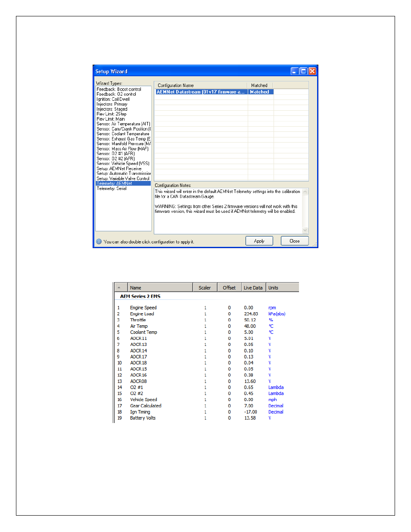The width and height of the screenshot is (411, 532).
Task: Select the 'O2 #2' row name
Action: click(137, 393)
